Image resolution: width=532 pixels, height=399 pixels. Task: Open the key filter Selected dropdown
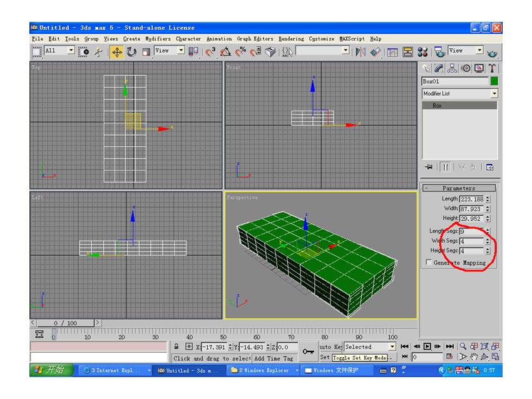pos(370,347)
